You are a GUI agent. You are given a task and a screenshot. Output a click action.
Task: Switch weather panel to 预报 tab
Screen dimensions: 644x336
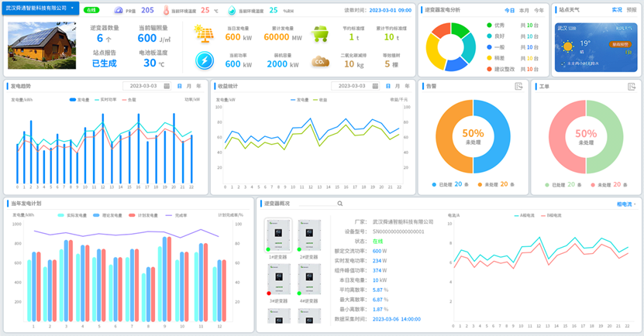(x=631, y=10)
